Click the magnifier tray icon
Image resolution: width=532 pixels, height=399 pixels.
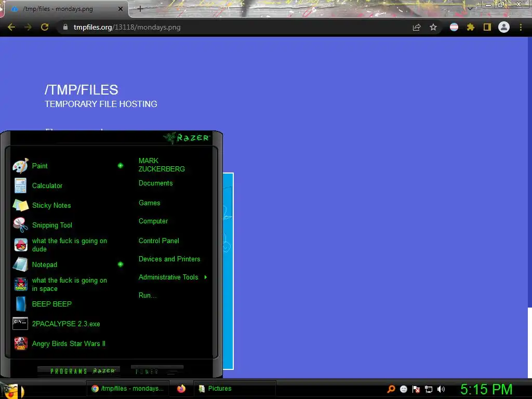click(x=391, y=389)
